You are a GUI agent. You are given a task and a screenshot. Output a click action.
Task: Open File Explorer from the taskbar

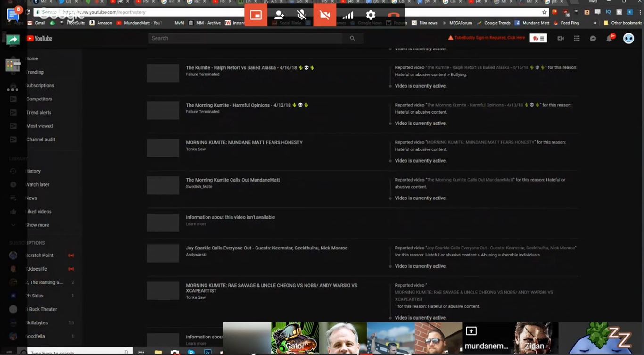point(158,352)
